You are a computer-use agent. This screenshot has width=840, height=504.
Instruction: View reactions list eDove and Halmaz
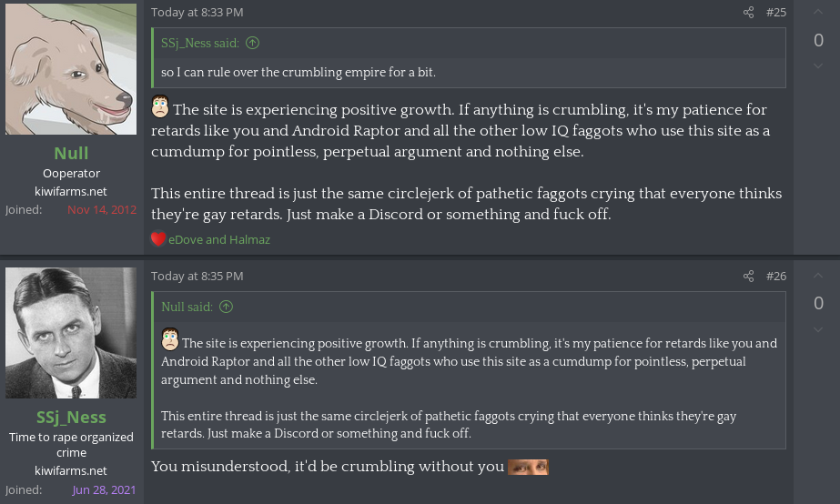point(219,239)
